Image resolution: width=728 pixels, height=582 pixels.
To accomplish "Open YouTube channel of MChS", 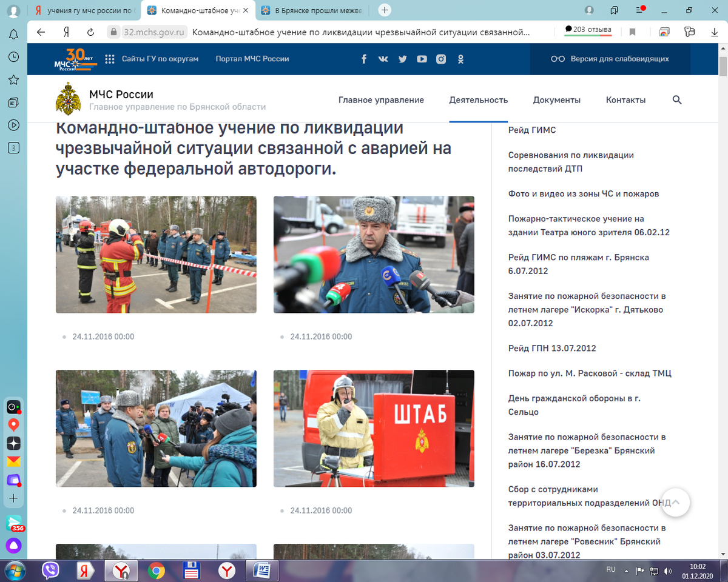I will 422,59.
